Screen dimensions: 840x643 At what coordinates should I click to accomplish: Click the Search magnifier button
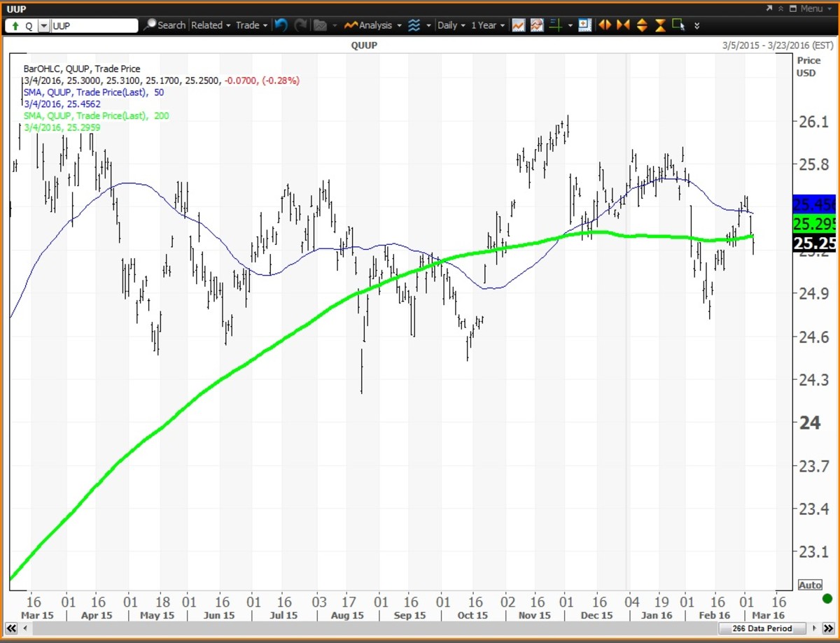pyautogui.click(x=164, y=25)
